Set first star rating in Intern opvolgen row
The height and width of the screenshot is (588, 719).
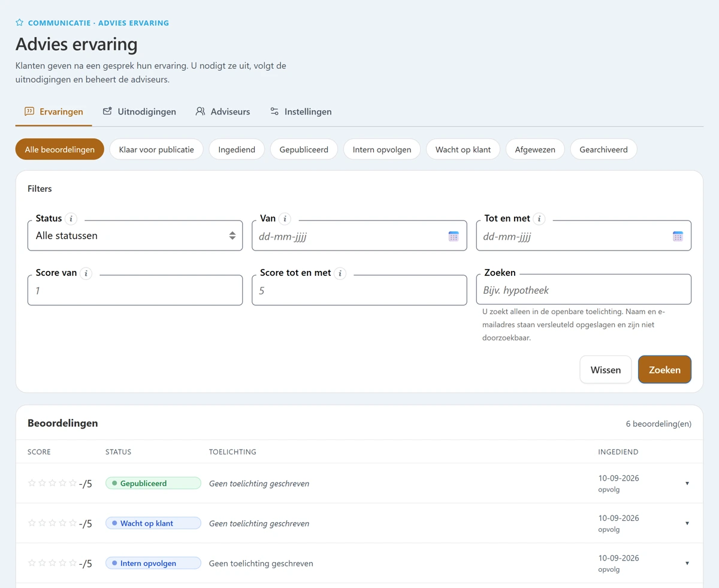pos(32,563)
